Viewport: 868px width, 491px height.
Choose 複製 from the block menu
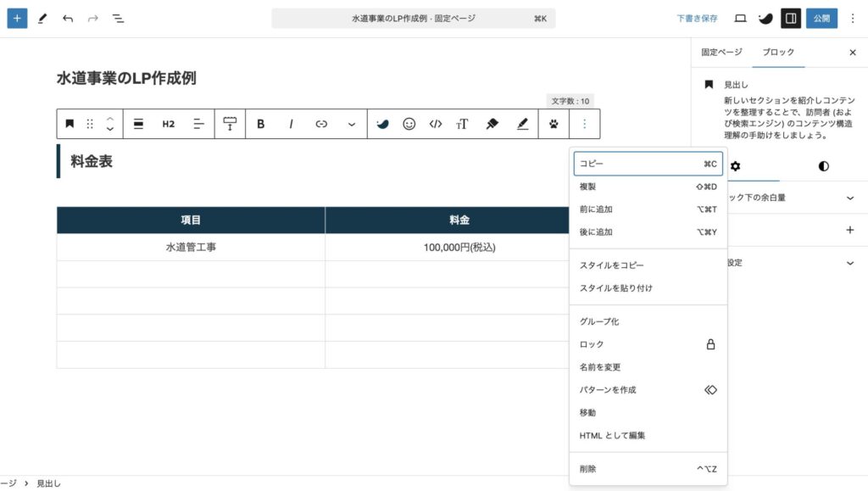coord(648,187)
